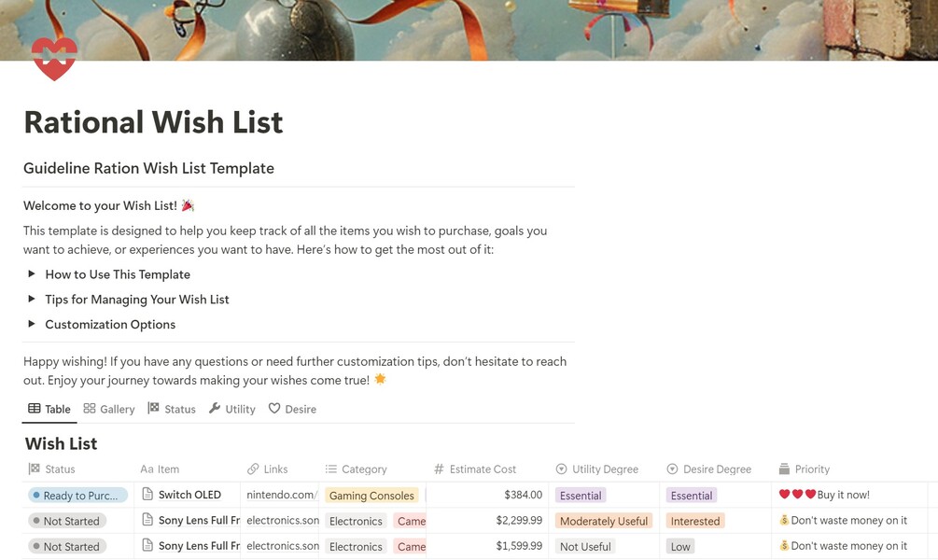The width and height of the screenshot is (938, 560).
Task: Click the Ready to Purchase status pill
Action: click(x=78, y=496)
